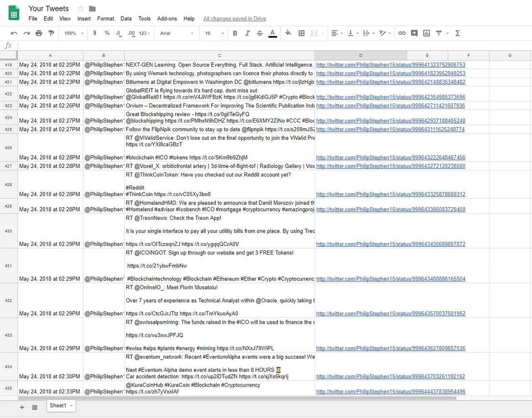Select cell with May 24, 2018 at 02:33PM
This screenshot has height=418, width=532.
[x=50, y=388]
